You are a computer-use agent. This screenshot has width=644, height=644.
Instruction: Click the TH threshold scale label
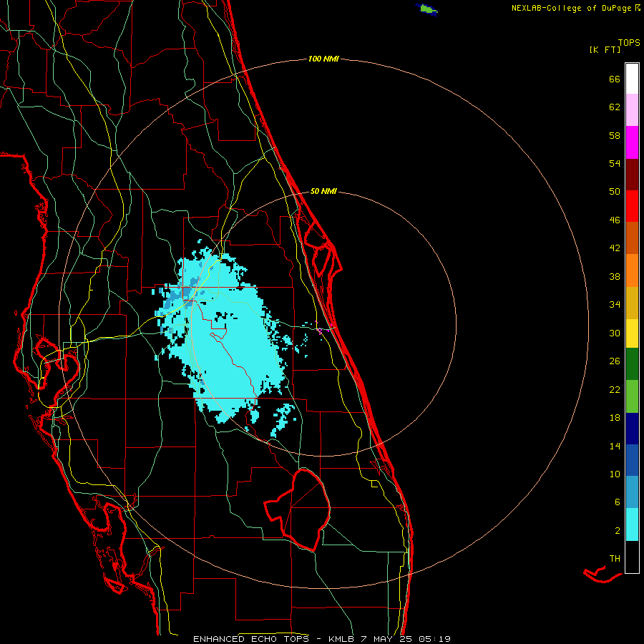[615, 559]
